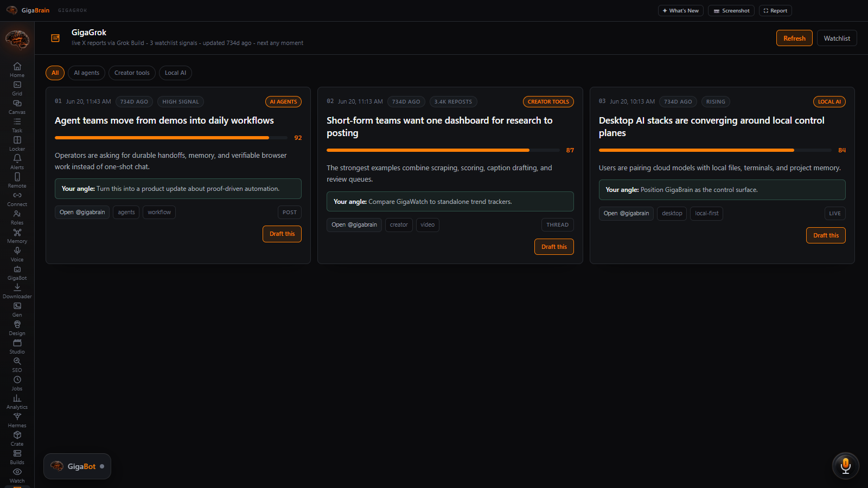Open the Grid sidebar item

(x=17, y=88)
